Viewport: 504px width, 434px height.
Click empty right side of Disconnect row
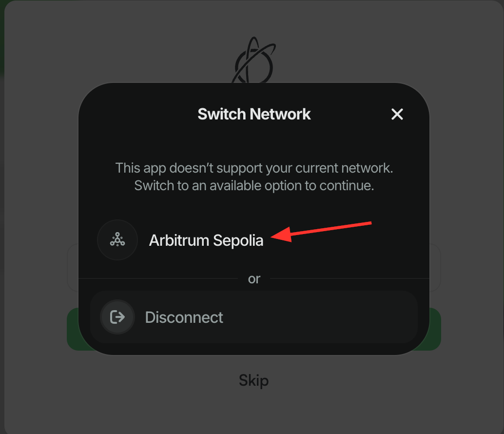tap(321, 317)
